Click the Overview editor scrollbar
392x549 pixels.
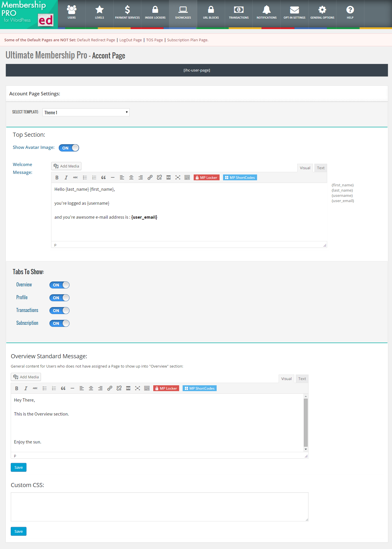click(306, 423)
